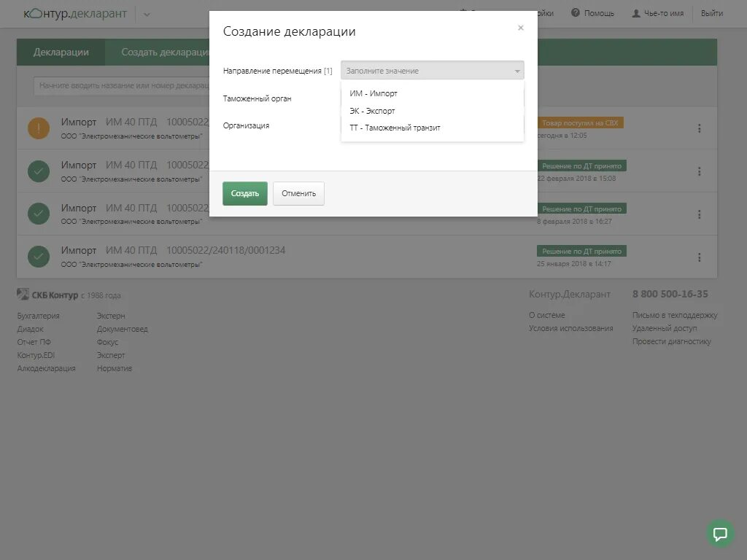The height and width of the screenshot is (560, 747).
Task: Open the Контур.EDI footer link
Action: click(36, 355)
